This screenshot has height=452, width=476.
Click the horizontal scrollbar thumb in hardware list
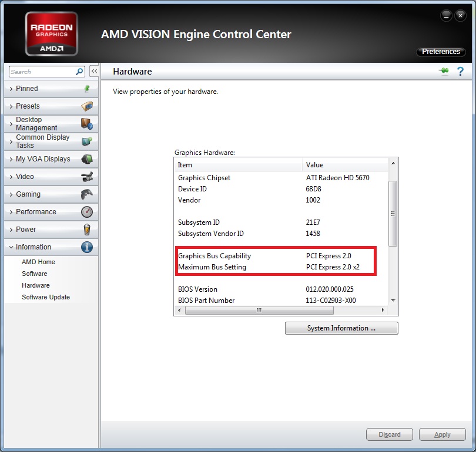[259, 310]
